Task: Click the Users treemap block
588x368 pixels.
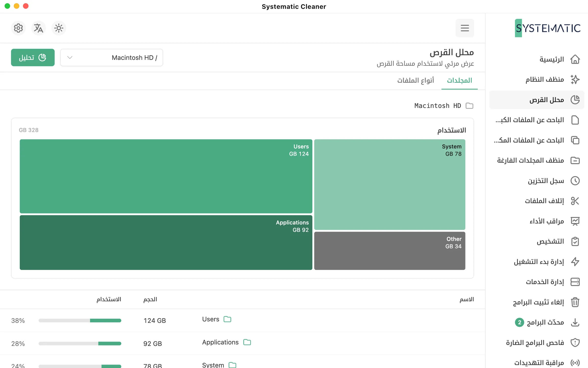Action: pos(166,176)
